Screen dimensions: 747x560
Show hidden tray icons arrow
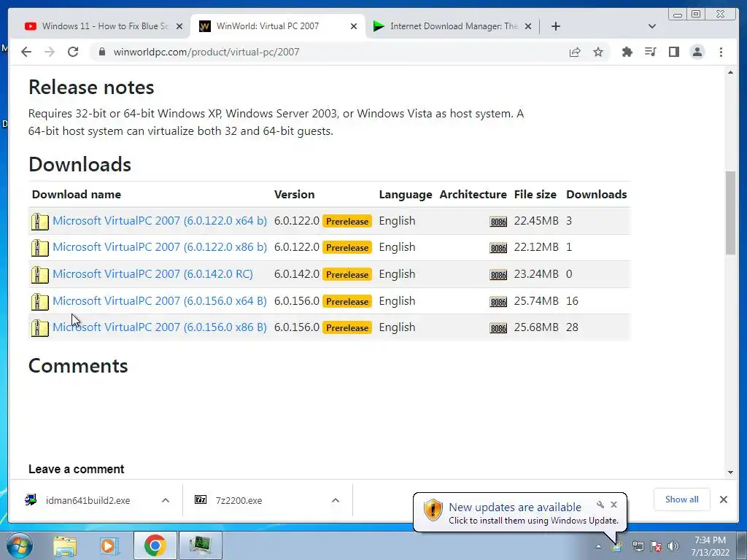click(x=598, y=546)
